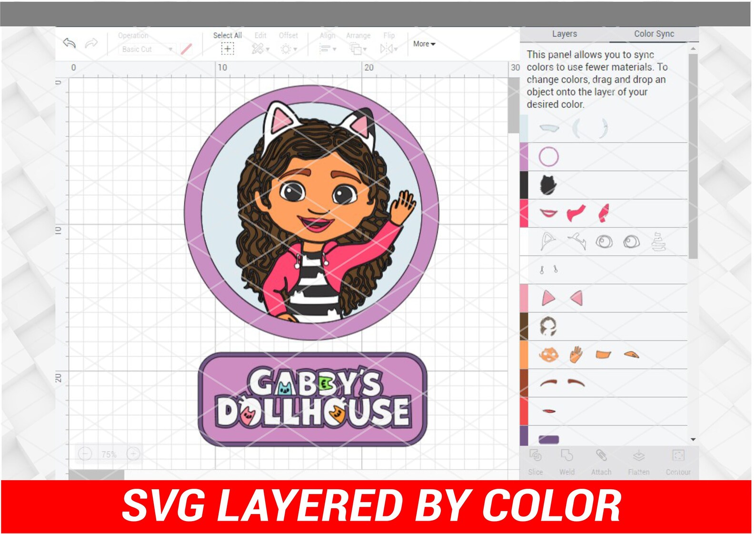Open the Edit tool dropdown
This screenshot has height=534, width=756.
pos(260,49)
